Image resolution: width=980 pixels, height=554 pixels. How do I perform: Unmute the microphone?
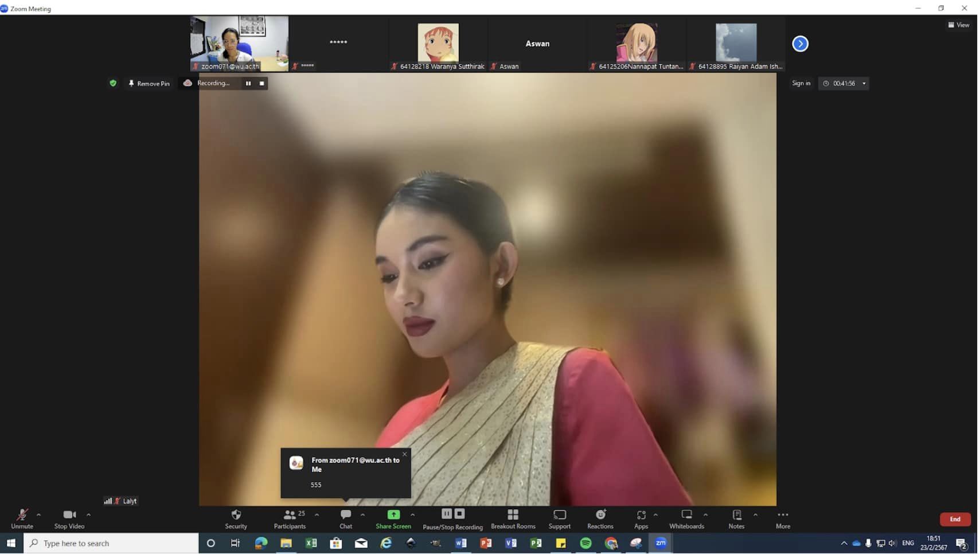[22, 515]
